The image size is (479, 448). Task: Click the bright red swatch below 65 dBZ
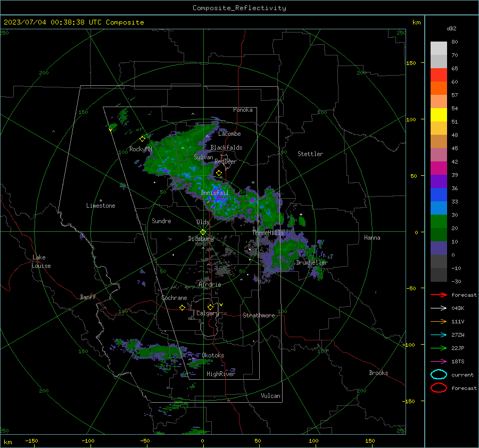[439, 75]
